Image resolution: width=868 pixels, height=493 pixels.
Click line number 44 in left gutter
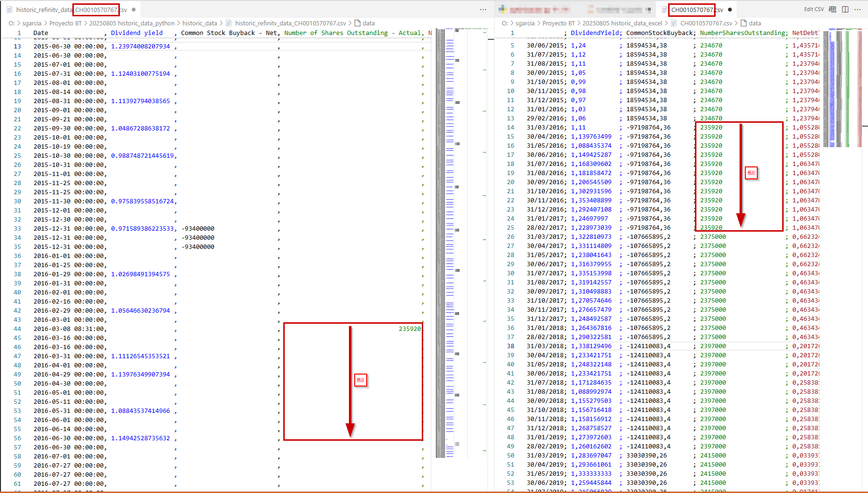coord(17,329)
